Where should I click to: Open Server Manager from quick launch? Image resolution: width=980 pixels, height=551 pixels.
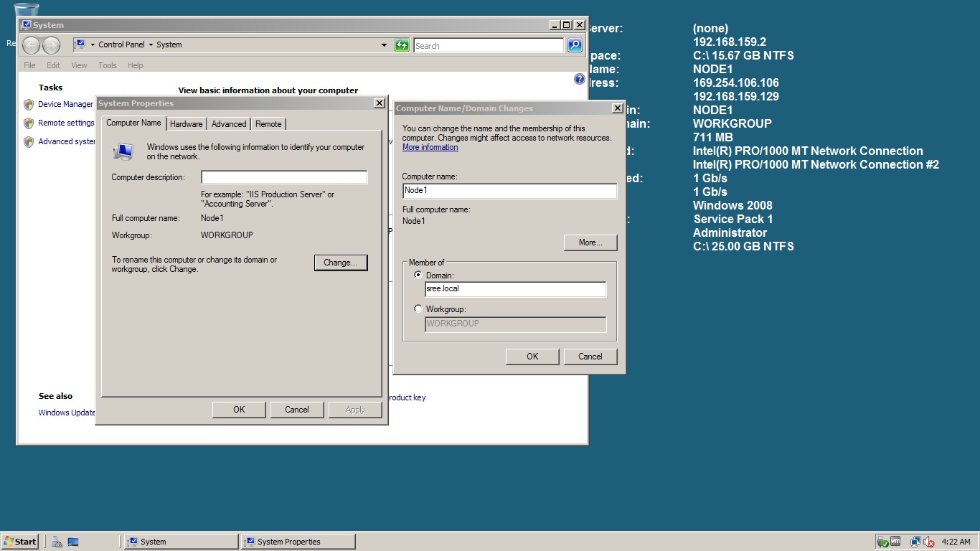57,542
